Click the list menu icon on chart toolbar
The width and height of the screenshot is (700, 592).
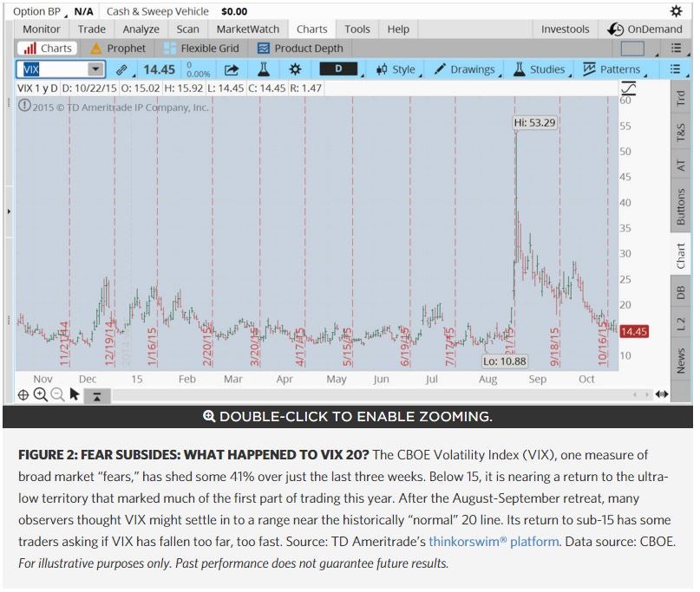click(x=675, y=69)
